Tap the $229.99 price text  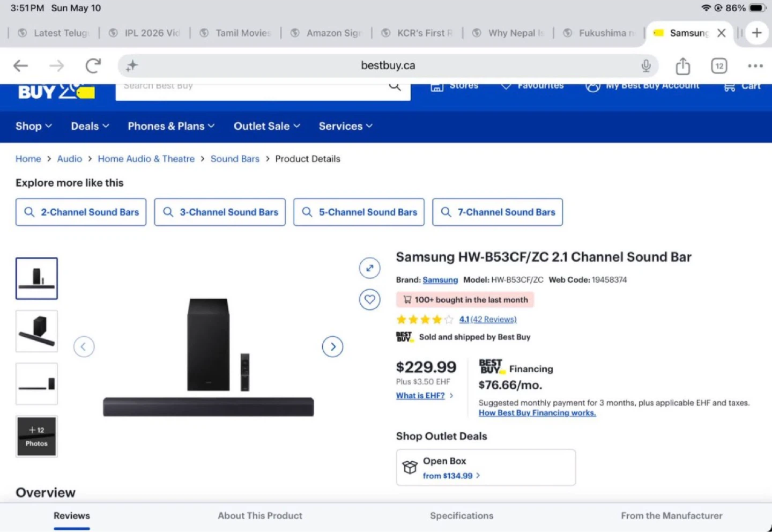(x=426, y=367)
